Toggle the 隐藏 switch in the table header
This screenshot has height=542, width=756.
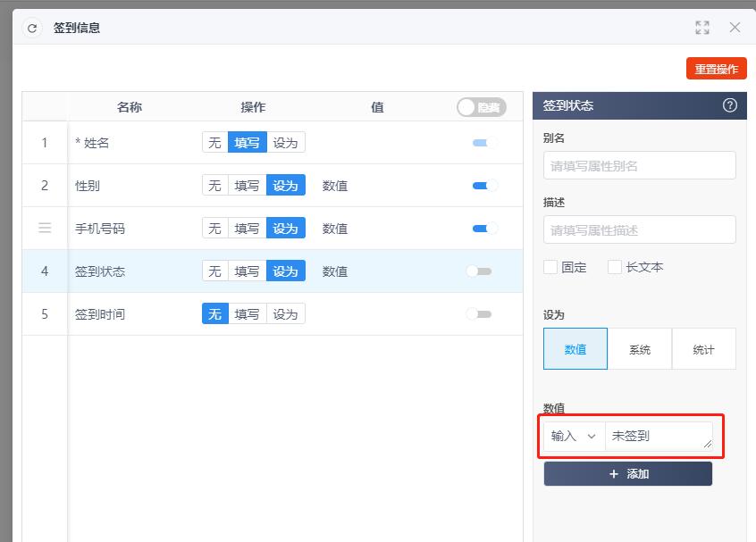[479, 105]
